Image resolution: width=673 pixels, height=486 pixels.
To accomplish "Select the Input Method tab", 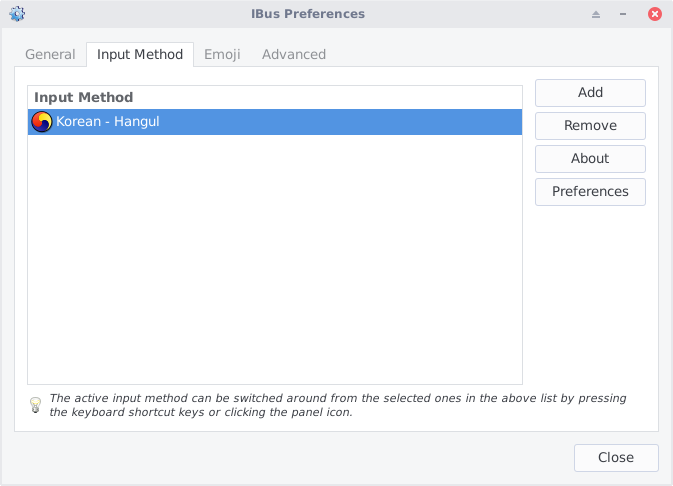I will point(140,55).
